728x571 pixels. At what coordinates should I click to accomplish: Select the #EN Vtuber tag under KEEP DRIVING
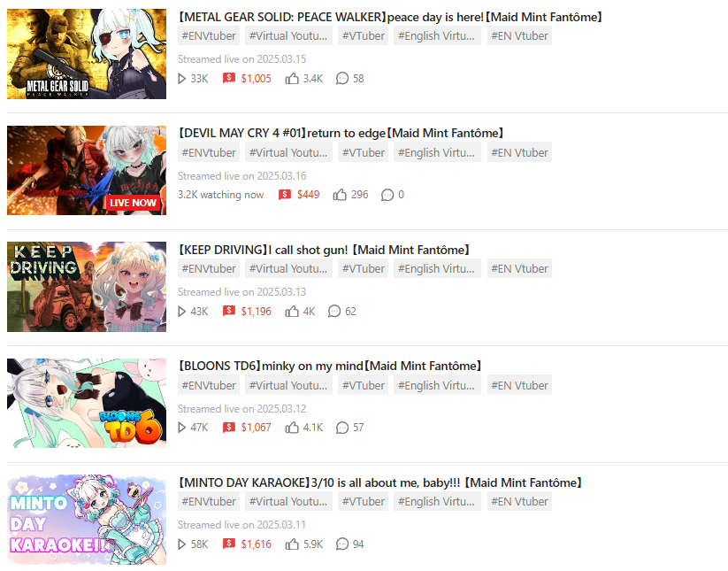519,268
